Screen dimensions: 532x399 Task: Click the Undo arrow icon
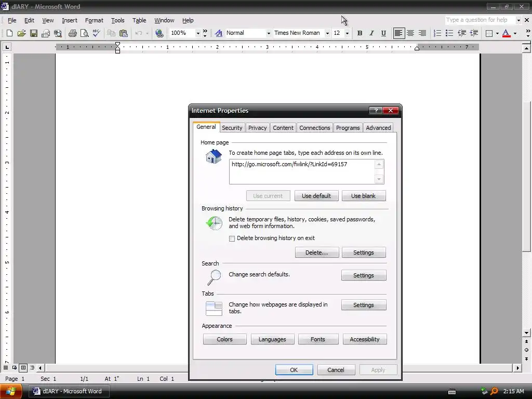[138, 33]
